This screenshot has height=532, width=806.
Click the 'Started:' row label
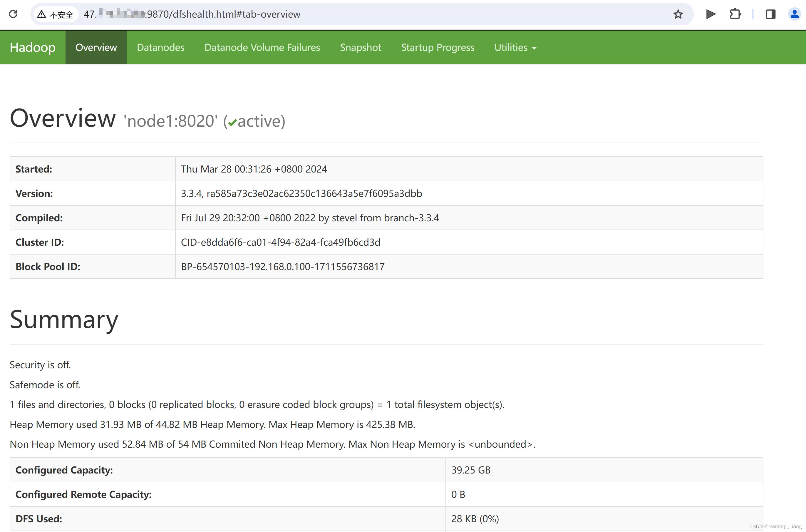(34, 169)
